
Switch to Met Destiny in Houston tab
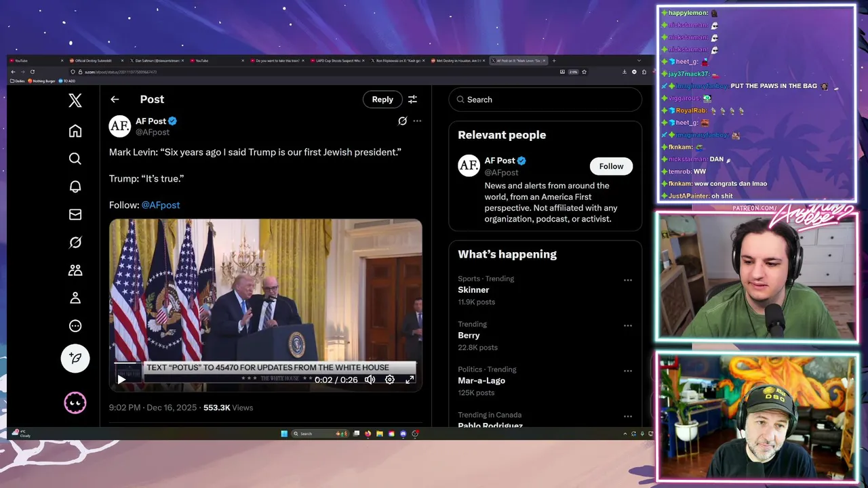coord(458,60)
